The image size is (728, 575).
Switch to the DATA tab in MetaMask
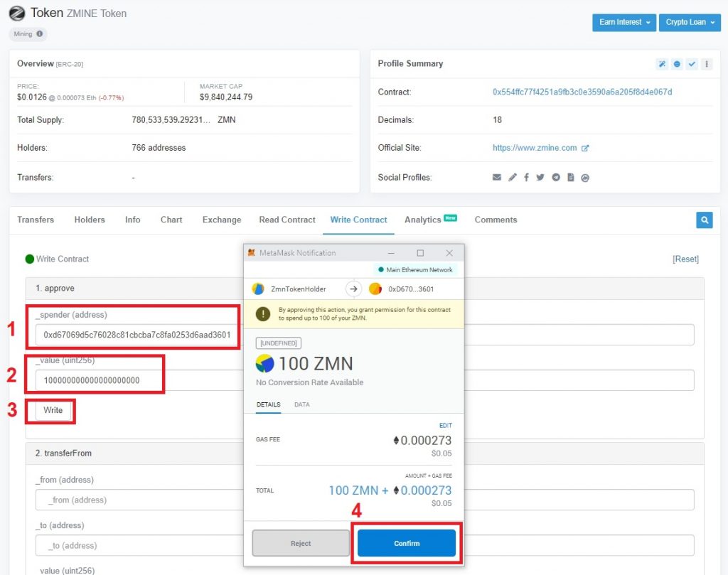coord(301,404)
